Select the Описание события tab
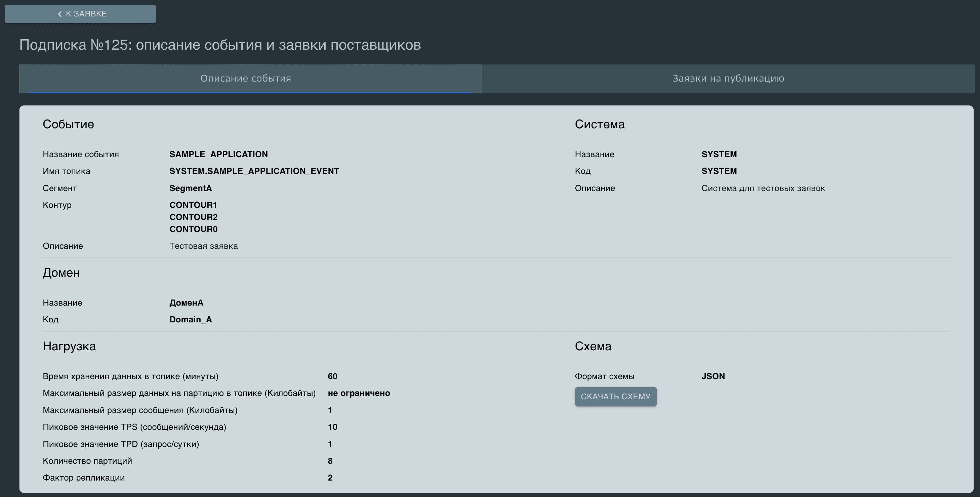Image resolution: width=980 pixels, height=497 pixels. pyautogui.click(x=246, y=79)
